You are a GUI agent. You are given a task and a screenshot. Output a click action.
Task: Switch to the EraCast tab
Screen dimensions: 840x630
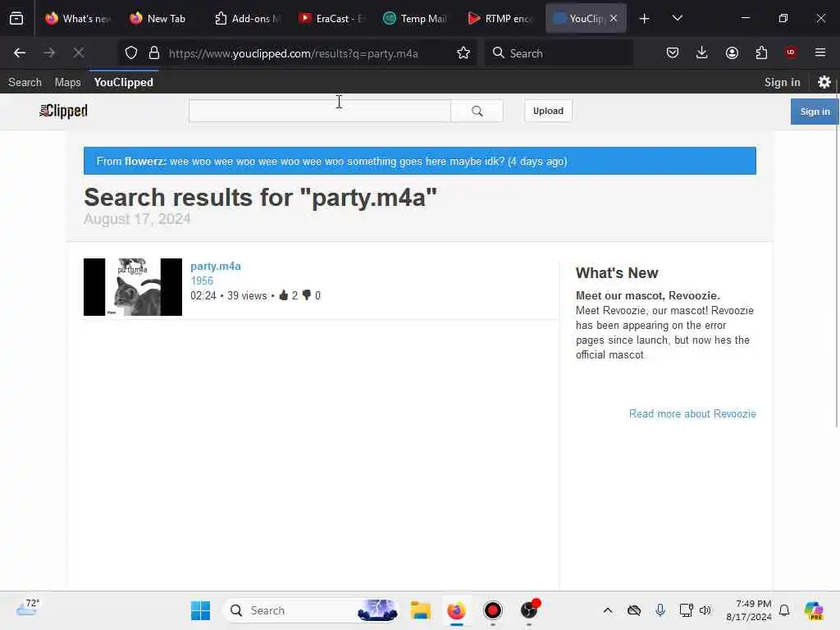coord(332,18)
